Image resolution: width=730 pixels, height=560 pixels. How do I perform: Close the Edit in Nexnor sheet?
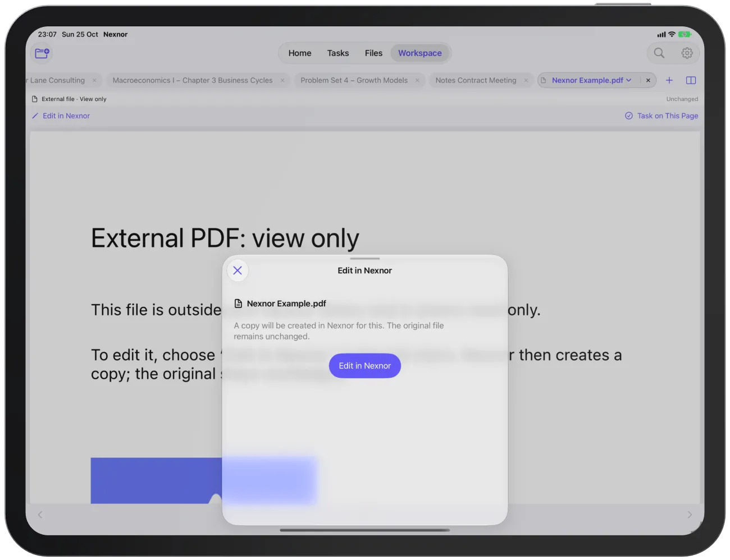[x=238, y=270]
